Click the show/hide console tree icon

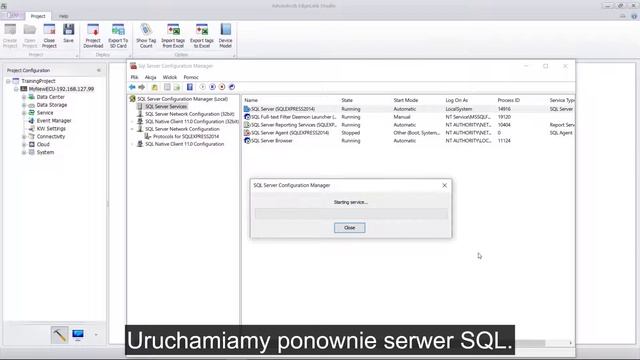coord(167,87)
